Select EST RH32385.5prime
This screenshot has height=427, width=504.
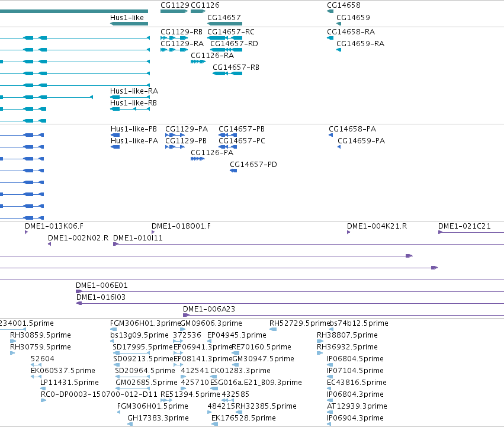266,406
